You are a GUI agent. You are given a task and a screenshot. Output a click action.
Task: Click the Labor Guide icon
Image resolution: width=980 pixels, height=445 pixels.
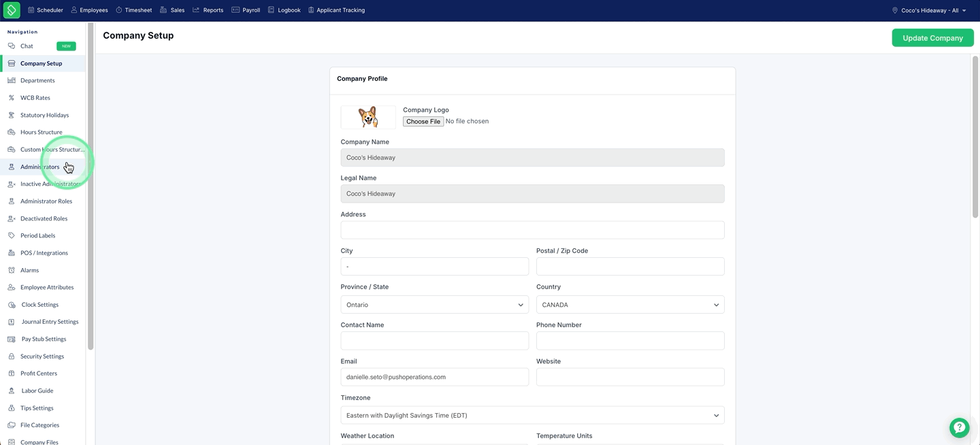(x=12, y=391)
